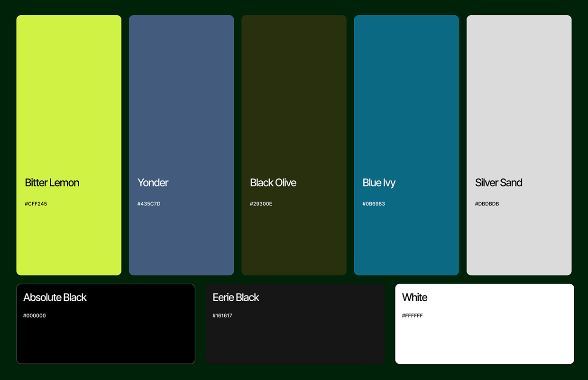Click the "Absolute Black" name label
The image size is (588, 380).
tap(55, 297)
